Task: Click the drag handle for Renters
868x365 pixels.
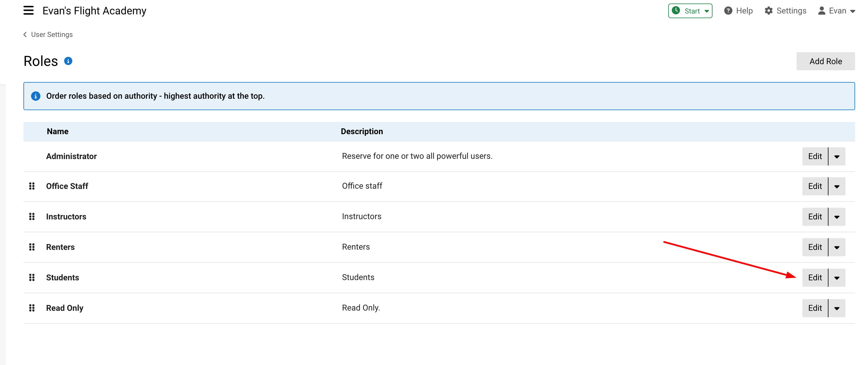Action: [x=32, y=247]
